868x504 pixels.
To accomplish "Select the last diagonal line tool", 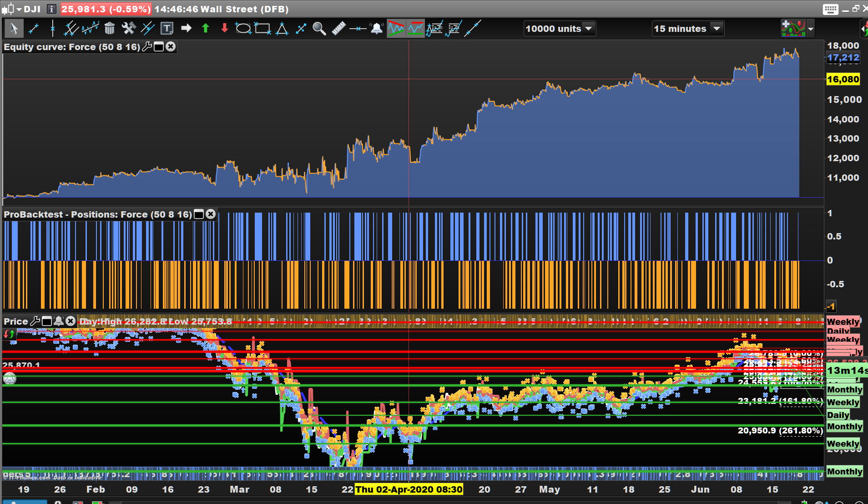I will (x=473, y=29).
